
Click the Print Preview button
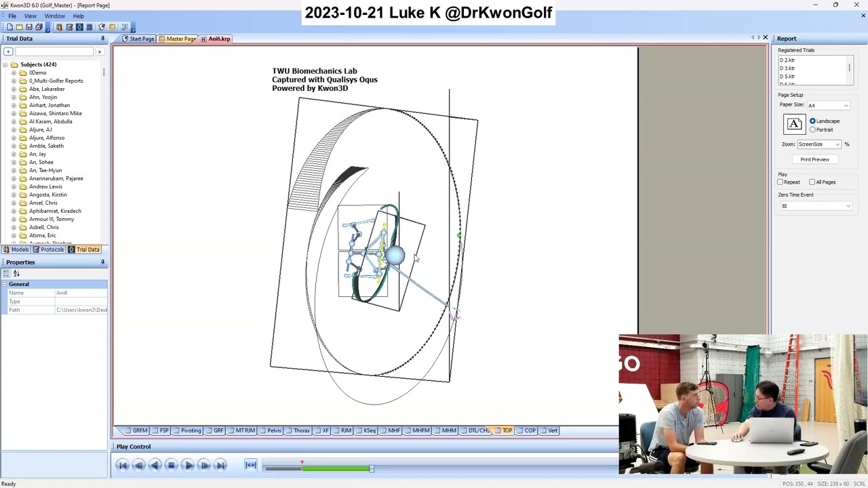point(814,159)
